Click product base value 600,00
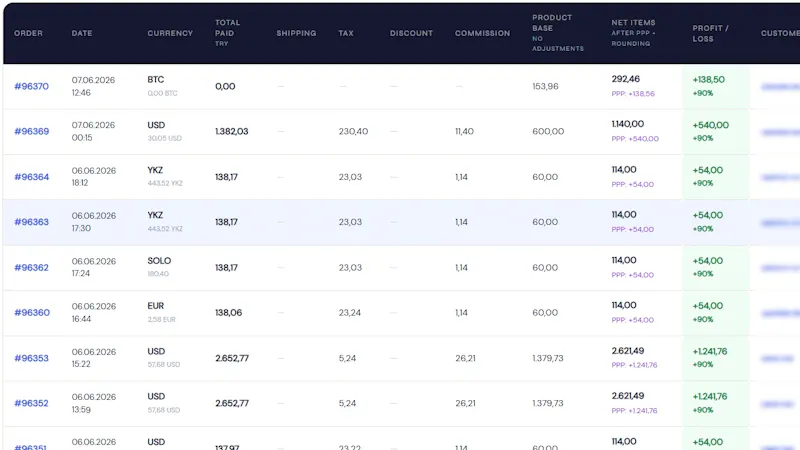The width and height of the screenshot is (800, 450). click(x=548, y=131)
